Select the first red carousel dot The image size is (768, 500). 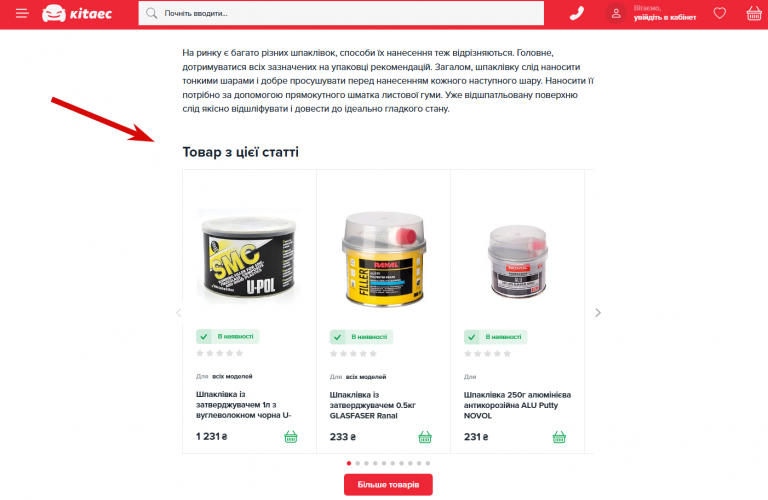click(x=349, y=463)
